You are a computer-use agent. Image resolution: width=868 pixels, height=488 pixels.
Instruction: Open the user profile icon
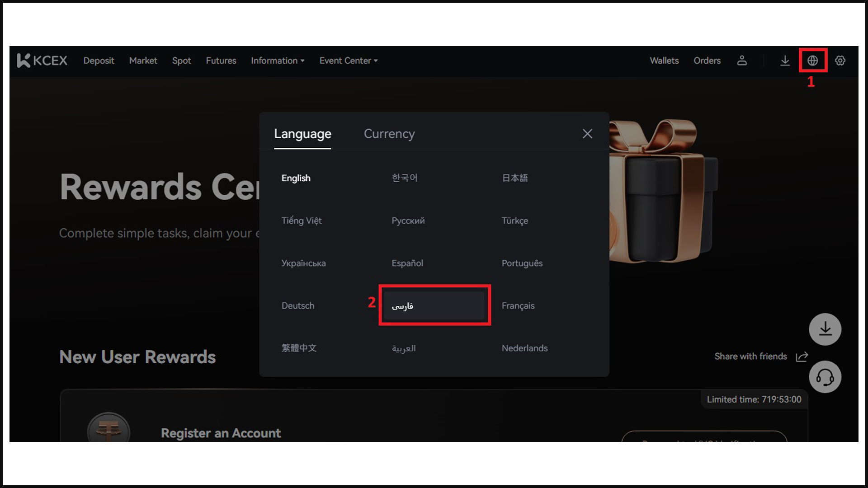[x=742, y=60]
